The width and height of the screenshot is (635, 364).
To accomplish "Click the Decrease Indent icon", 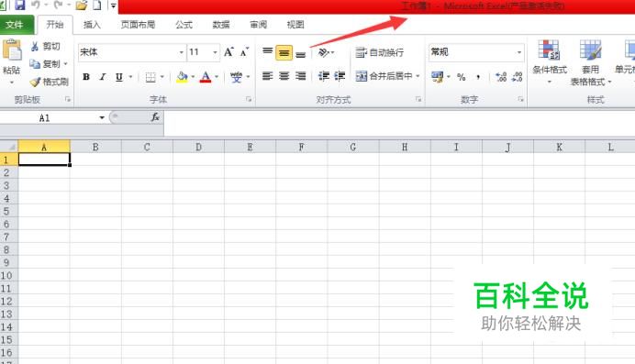I will coord(324,76).
